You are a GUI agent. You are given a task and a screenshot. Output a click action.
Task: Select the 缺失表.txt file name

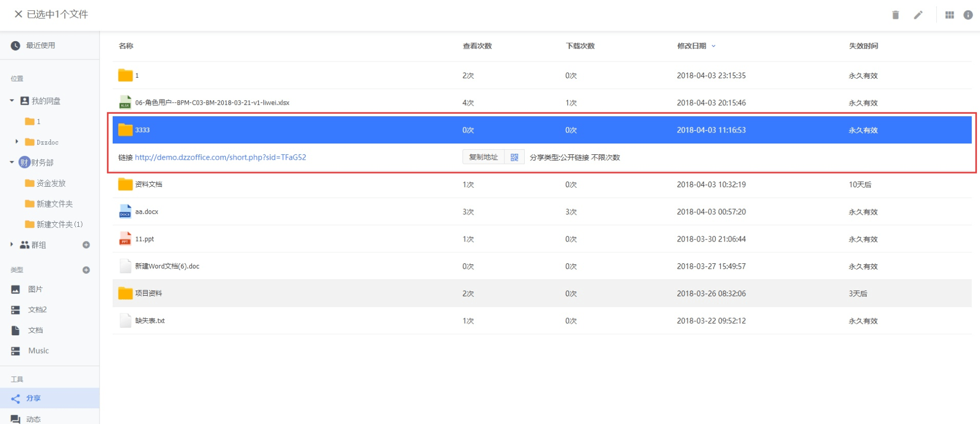150,321
